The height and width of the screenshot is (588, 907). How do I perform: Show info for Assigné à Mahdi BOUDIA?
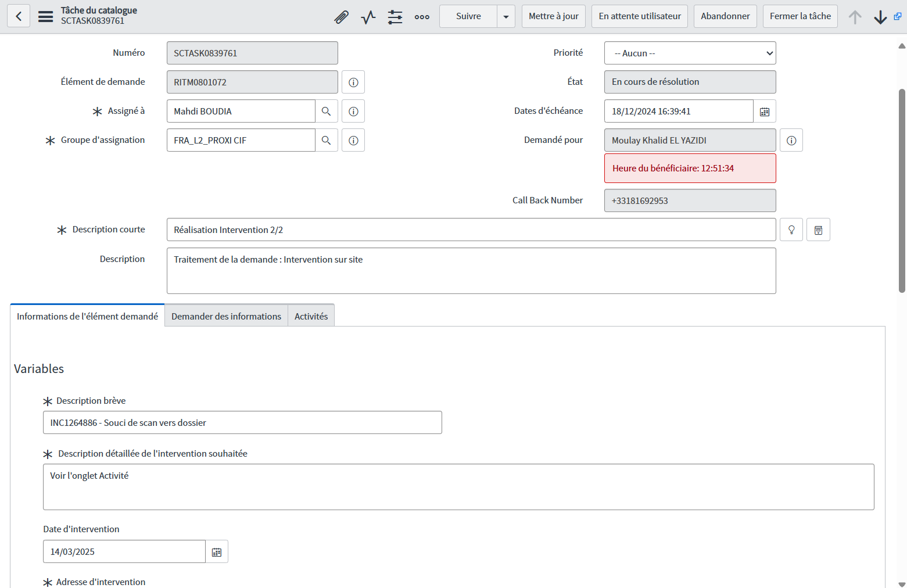tap(353, 111)
